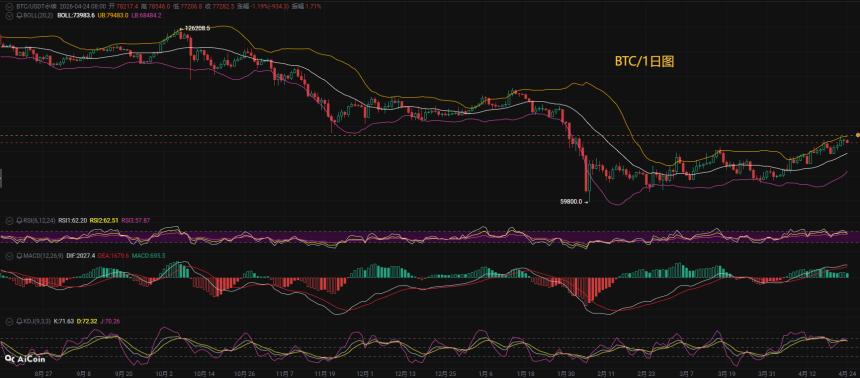Image resolution: width=860 pixels, height=378 pixels.
Task: Set alert using BOLL bell icon
Action: (19, 16)
